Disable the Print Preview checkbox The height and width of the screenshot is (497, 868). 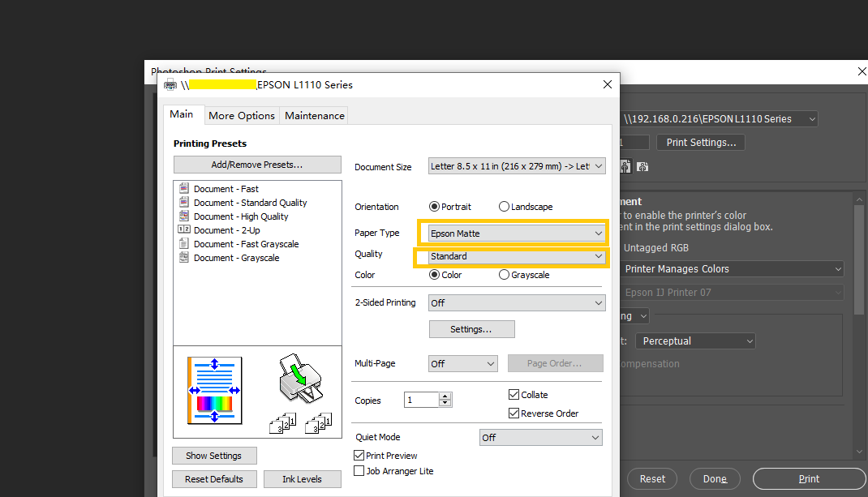click(359, 456)
